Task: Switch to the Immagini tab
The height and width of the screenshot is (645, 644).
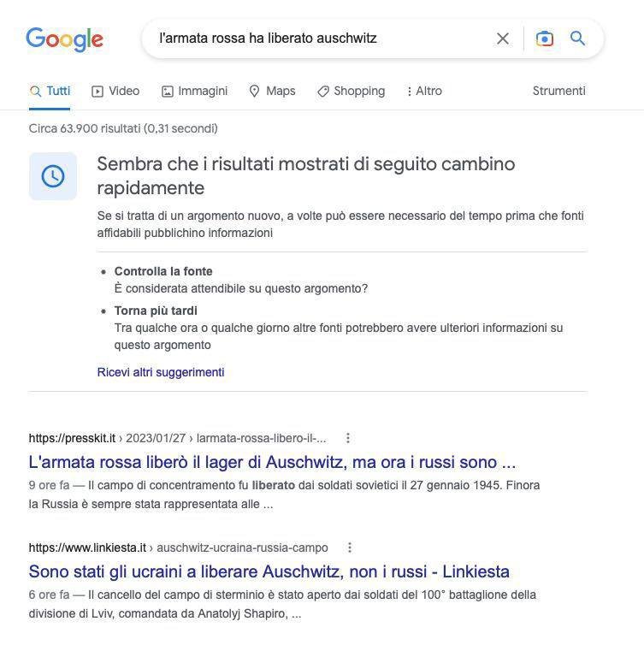Action: click(x=194, y=91)
